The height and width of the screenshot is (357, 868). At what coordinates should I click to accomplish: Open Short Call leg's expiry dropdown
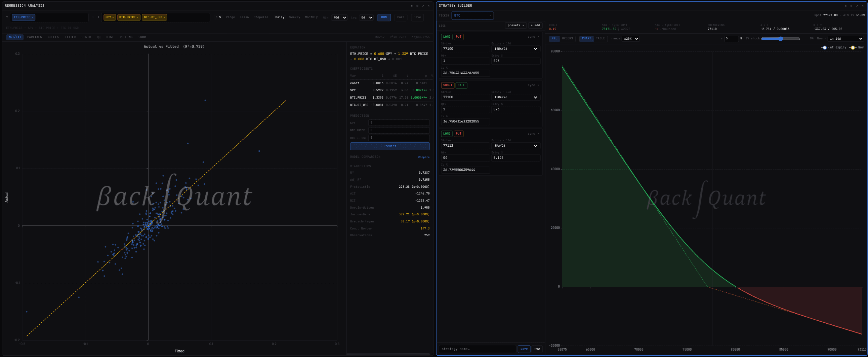pos(515,98)
